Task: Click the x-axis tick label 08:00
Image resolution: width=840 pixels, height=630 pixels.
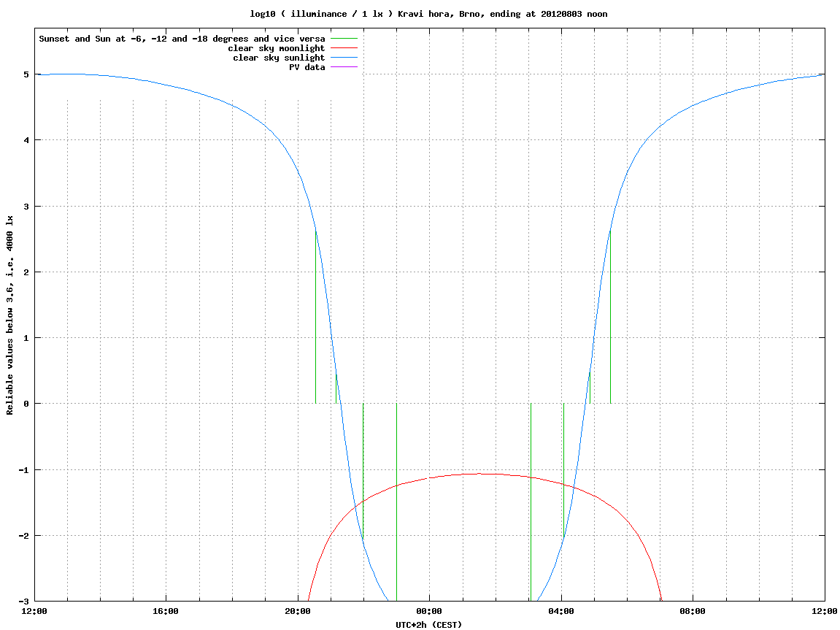Action: [x=693, y=611]
